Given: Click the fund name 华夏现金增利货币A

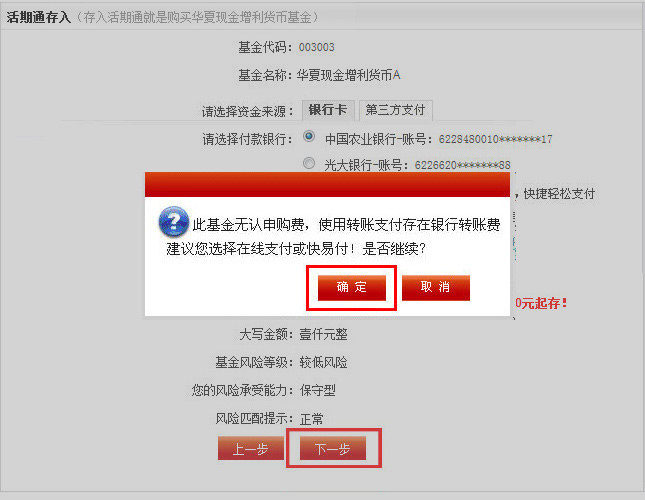Looking at the screenshot, I should (348, 75).
